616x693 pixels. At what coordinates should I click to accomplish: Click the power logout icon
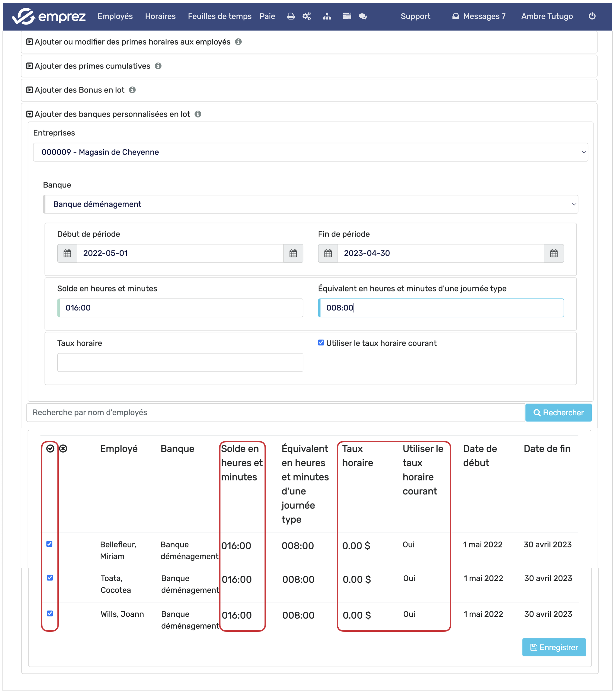pos(592,16)
